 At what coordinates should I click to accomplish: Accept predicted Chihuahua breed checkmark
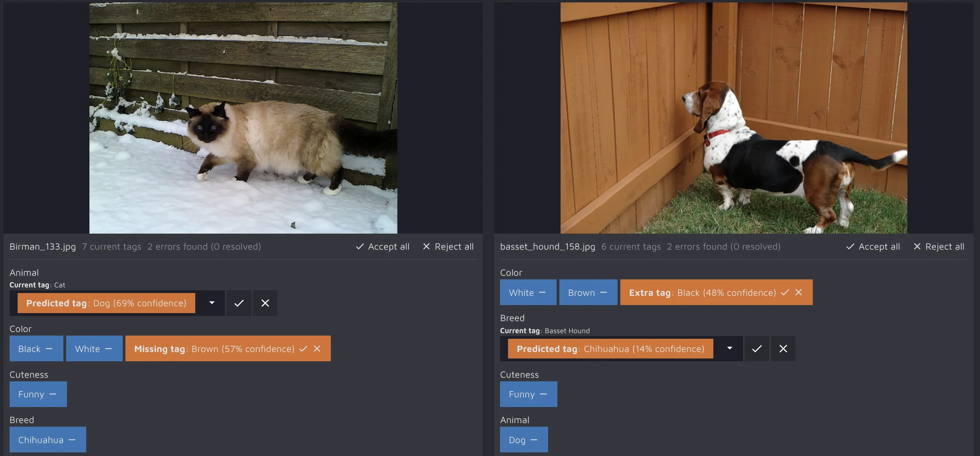point(757,349)
